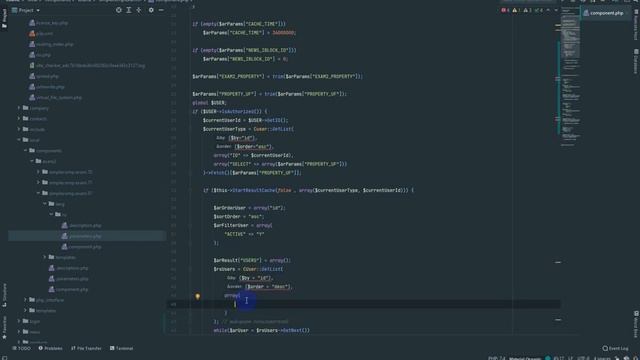Viewport: 640px width, 360px height.
Task: Click "ACTIVE" => "Y" line in editor
Action: point(244,234)
